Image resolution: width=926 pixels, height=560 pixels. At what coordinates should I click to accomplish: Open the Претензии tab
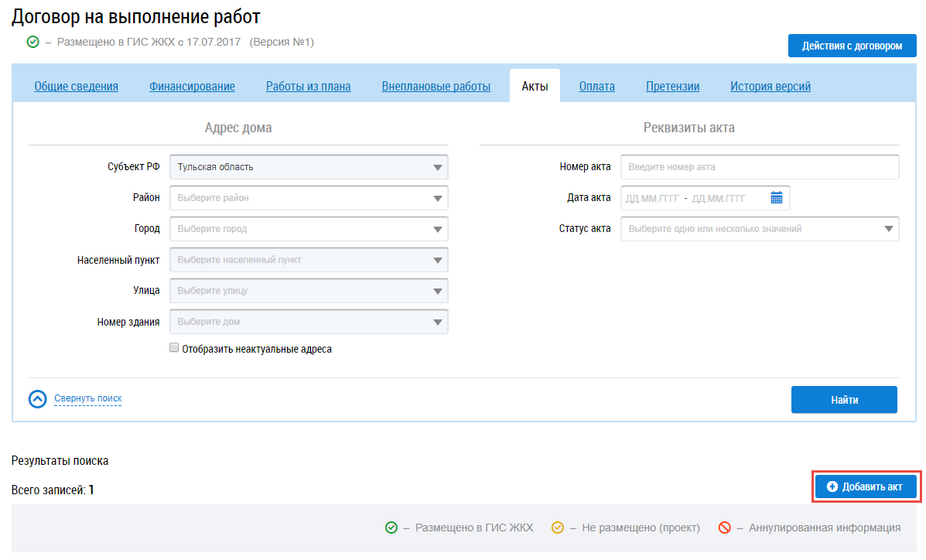click(x=672, y=87)
